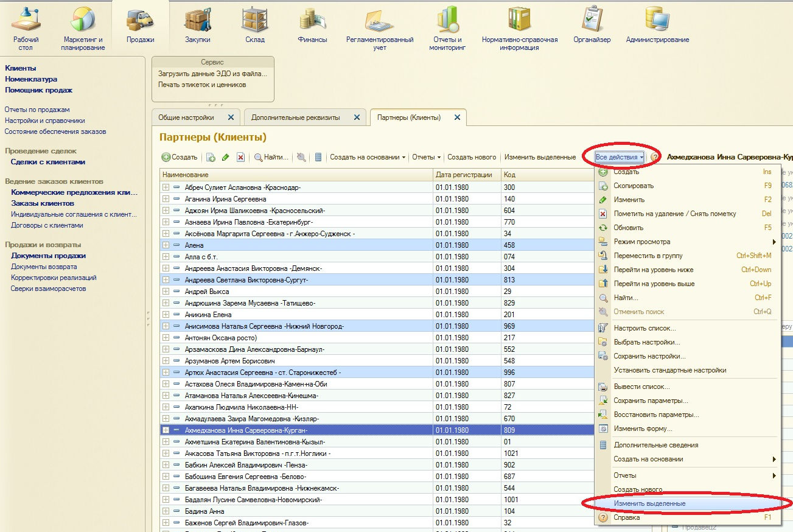
Task: Open the Органайзер section
Action: pos(592,26)
